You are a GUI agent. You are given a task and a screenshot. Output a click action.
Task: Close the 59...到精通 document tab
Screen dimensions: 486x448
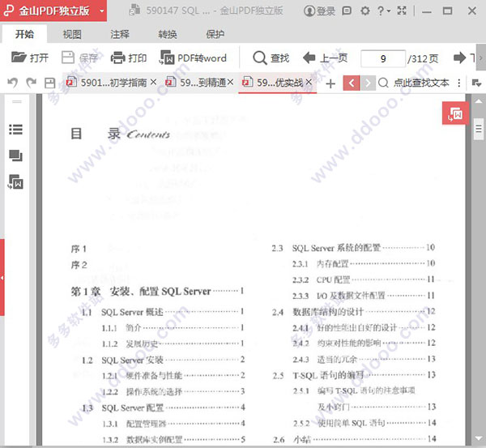(230, 82)
